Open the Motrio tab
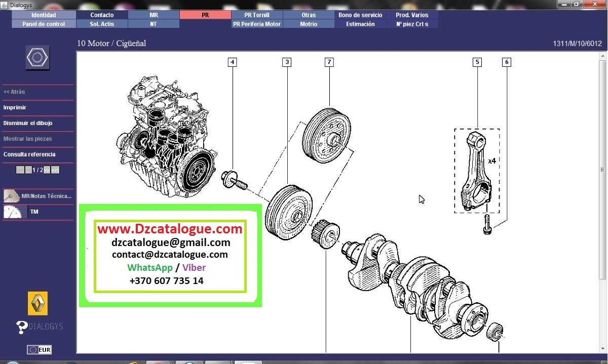Screen dimensions: 608x364 tap(309, 24)
